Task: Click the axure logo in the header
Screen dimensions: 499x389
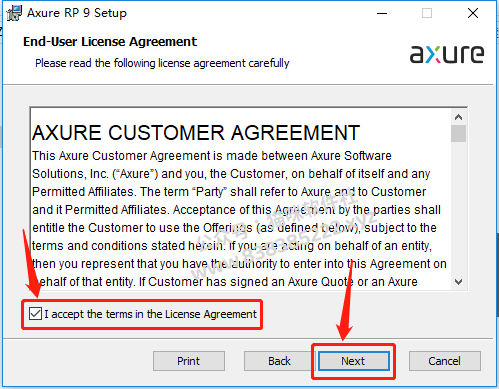Action: (x=447, y=54)
